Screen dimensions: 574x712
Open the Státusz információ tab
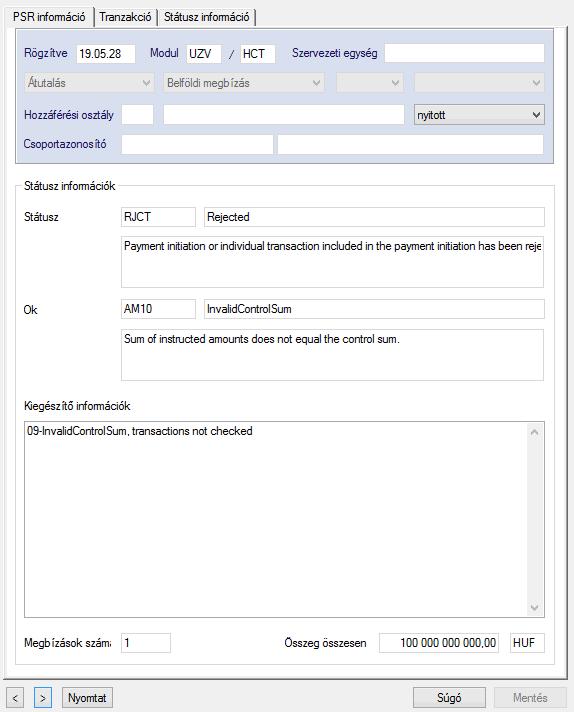tap(206, 17)
